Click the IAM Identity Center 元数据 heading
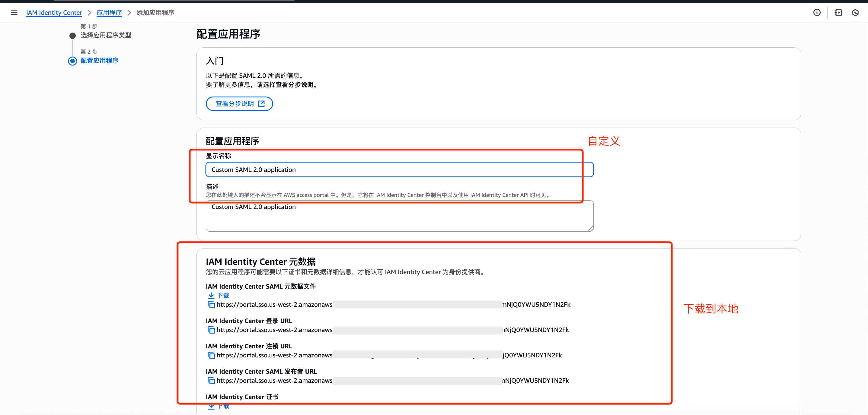The image size is (868, 415). point(261,261)
